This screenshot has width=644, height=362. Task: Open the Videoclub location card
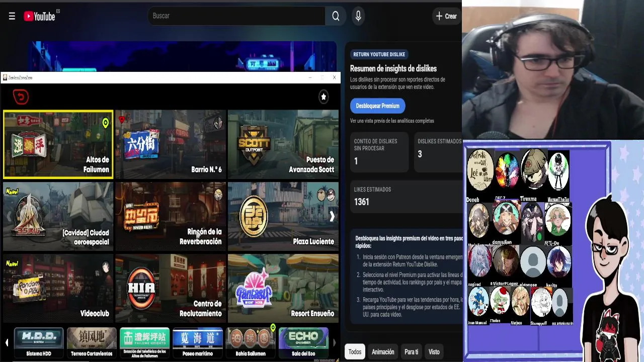58,288
